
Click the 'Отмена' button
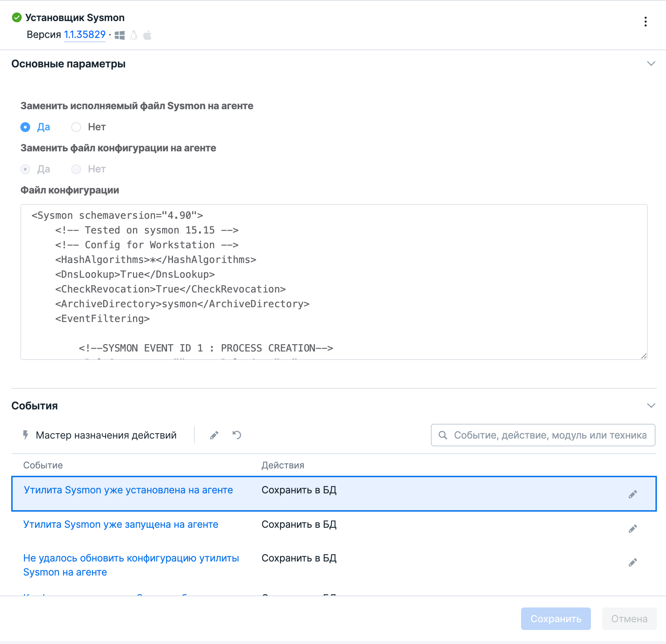point(629,619)
